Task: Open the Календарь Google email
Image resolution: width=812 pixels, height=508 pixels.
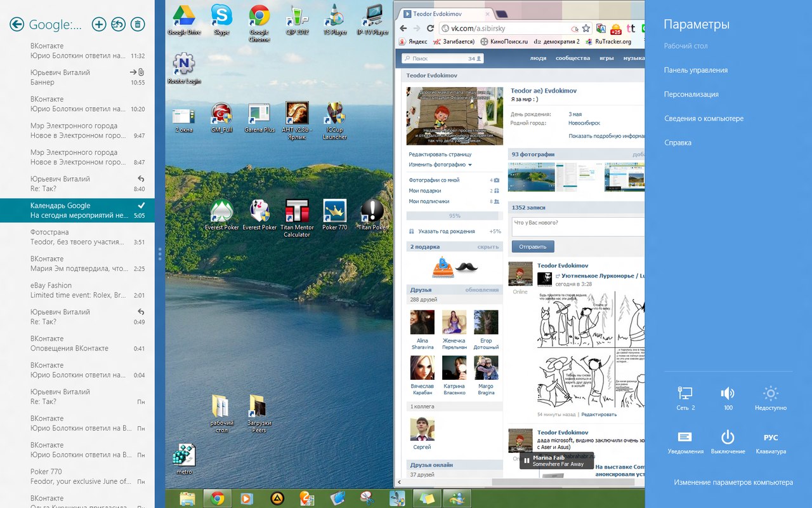Action: tap(77, 210)
